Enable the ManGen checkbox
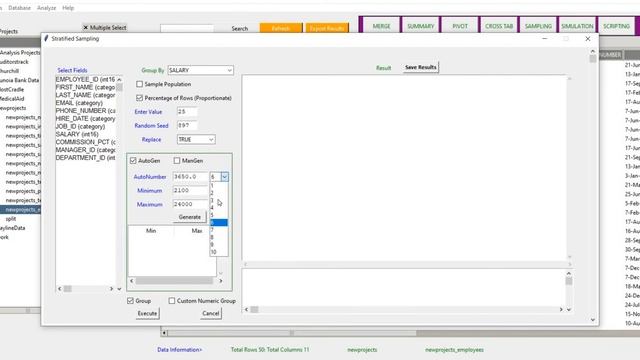640x360 pixels. [x=177, y=161]
